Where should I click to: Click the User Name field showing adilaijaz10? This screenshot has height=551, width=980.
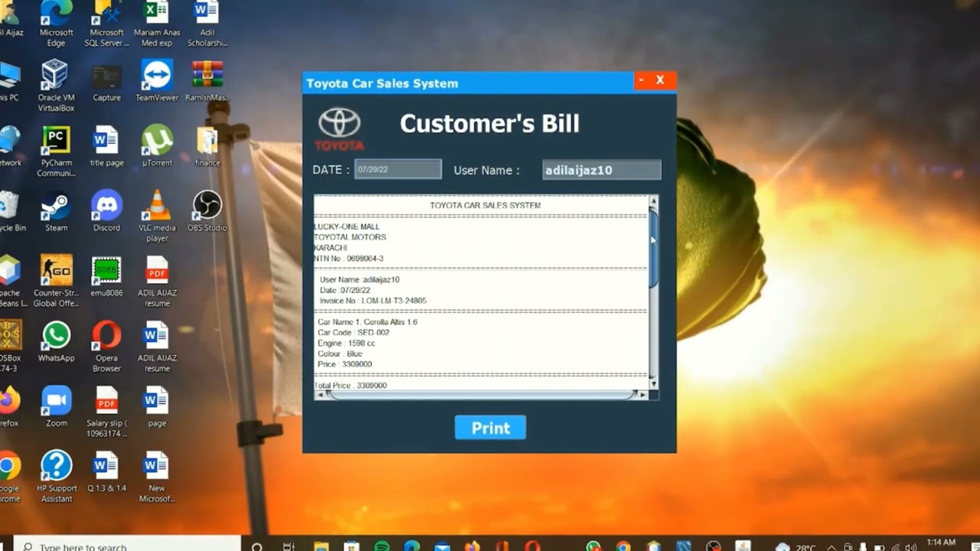[x=602, y=170]
